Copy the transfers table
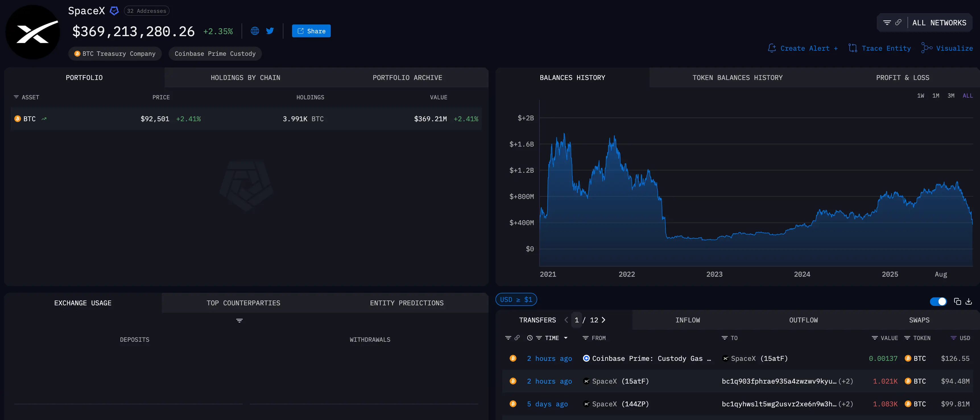 (957, 301)
